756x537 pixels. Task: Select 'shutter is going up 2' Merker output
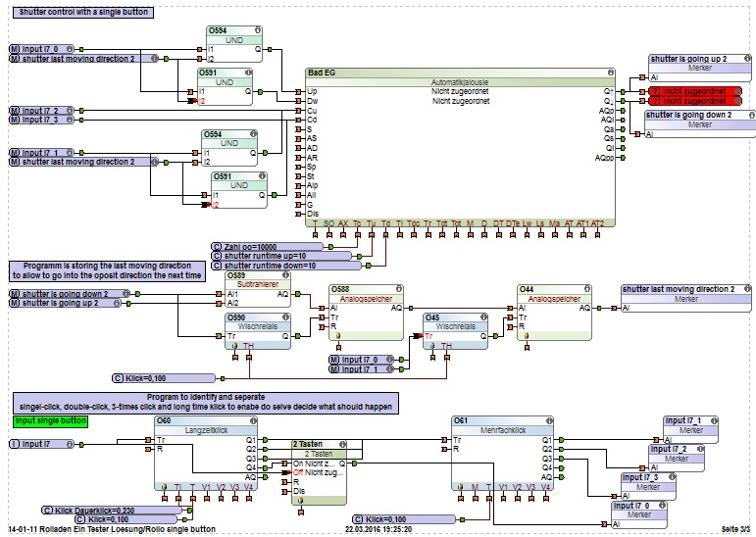699,68
